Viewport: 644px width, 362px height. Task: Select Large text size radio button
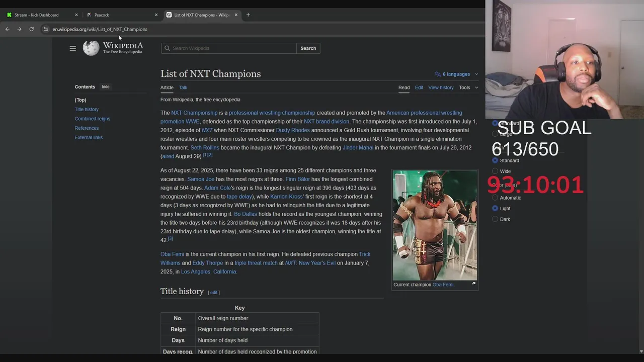(x=495, y=134)
